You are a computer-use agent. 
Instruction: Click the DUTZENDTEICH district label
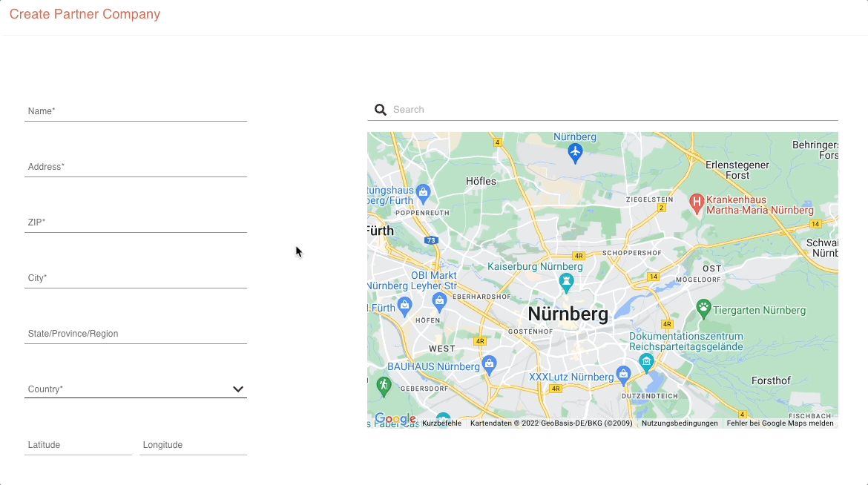click(x=650, y=396)
